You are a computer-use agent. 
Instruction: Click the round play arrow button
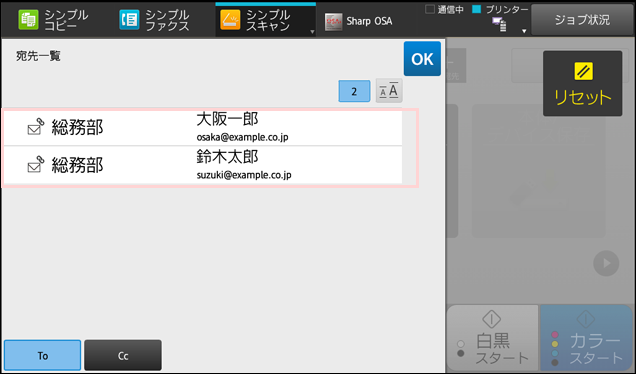click(x=606, y=263)
